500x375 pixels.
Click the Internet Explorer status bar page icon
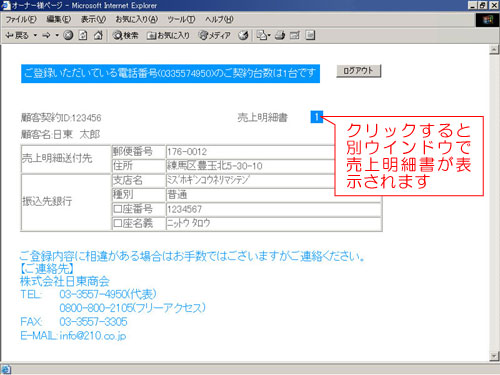pos(6,370)
